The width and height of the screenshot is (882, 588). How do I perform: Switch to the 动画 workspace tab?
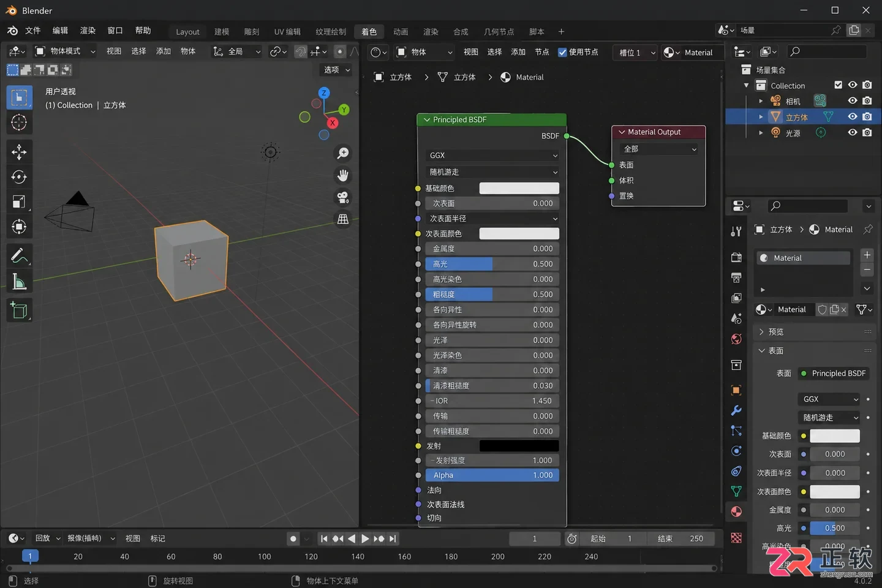(401, 32)
